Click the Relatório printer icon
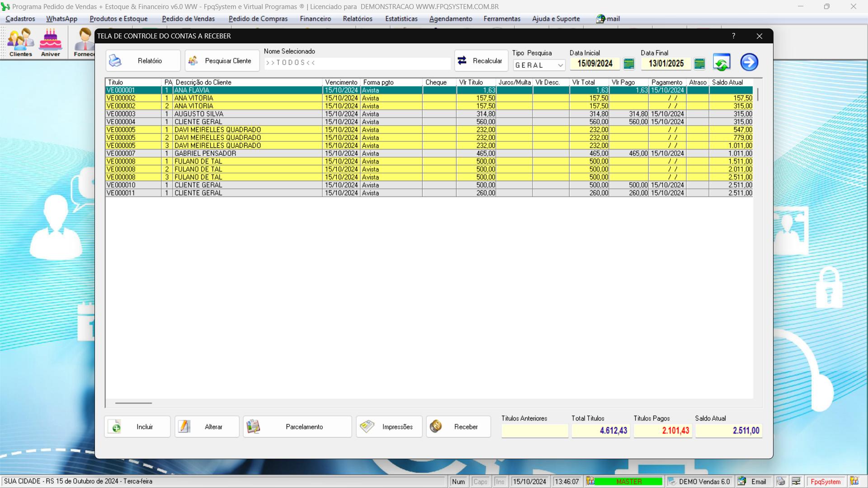This screenshot has height=488, width=868. point(115,61)
